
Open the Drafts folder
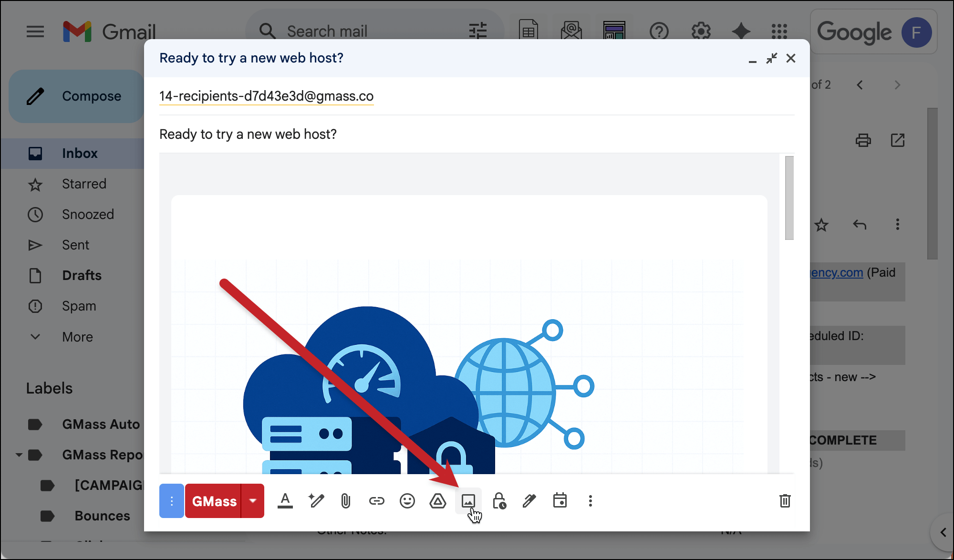click(82, 276)
